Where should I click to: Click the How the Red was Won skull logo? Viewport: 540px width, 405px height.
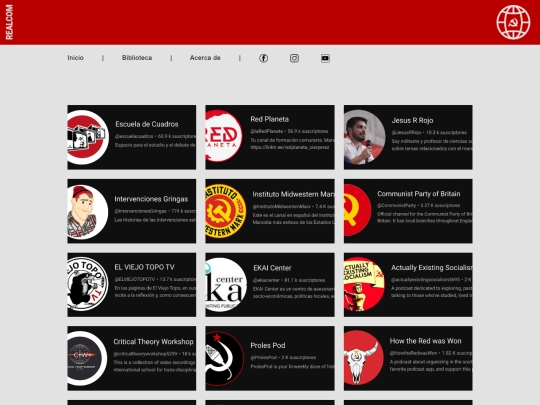(364, 357)
